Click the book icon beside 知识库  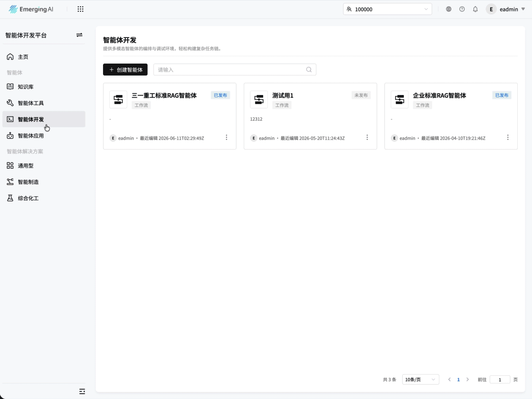click(10, 86)
